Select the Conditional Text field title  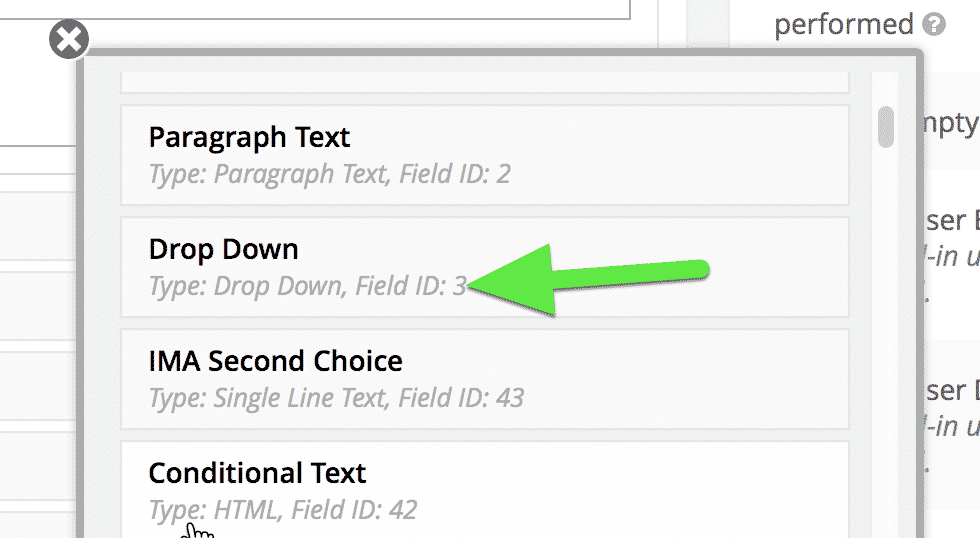(257, 473)
